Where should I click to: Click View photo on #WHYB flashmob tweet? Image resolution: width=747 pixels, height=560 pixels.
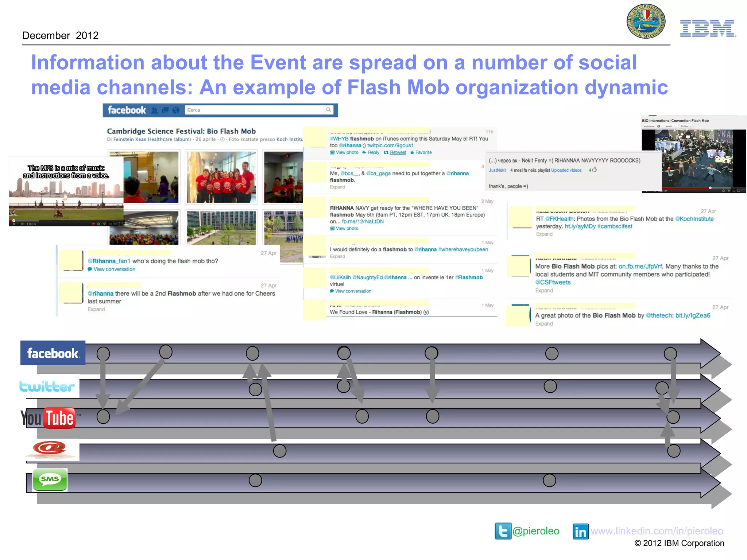(344, 152)
